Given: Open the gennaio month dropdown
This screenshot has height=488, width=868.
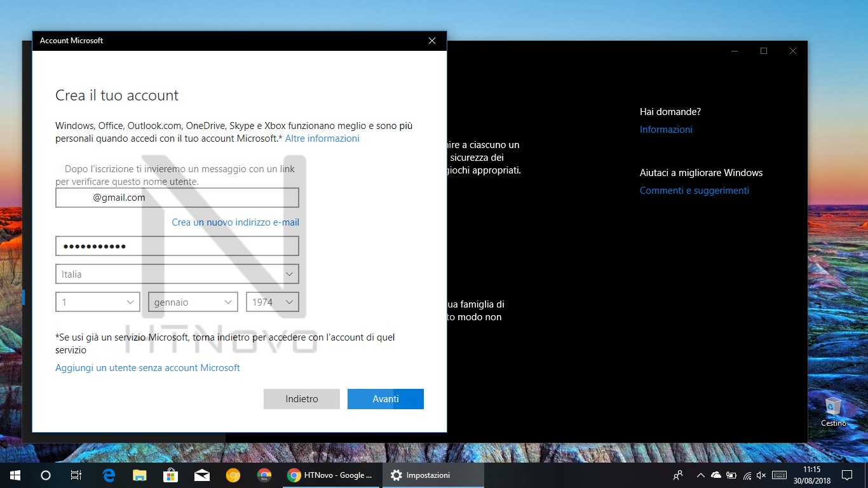Looking at the screenshot, I should click(193, 302).
